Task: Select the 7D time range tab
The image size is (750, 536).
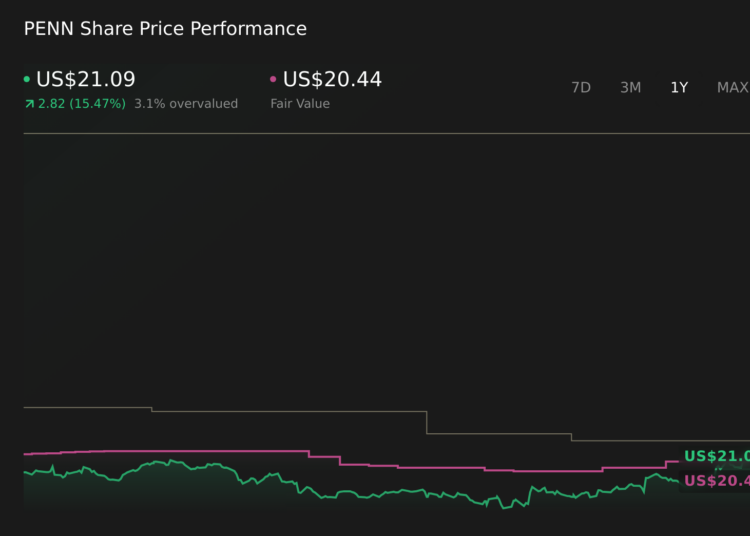Action: pyautogui.click(x=581, y=88)
